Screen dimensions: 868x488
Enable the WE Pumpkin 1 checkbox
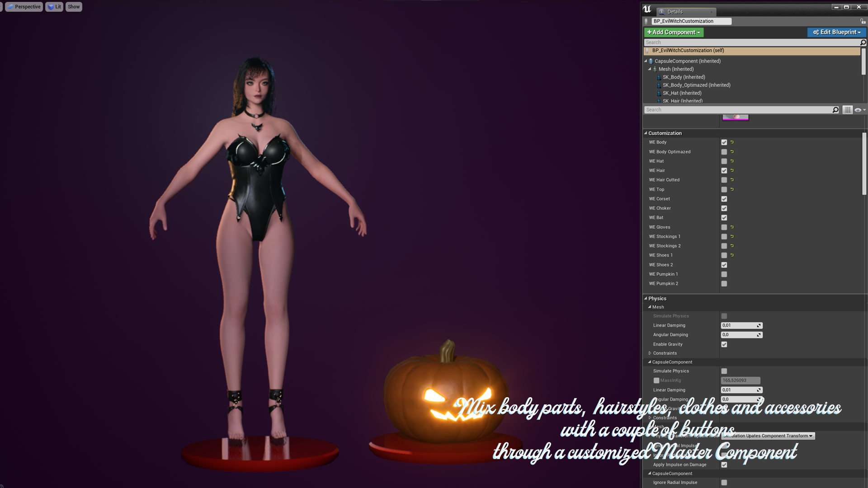pos(724,274)
